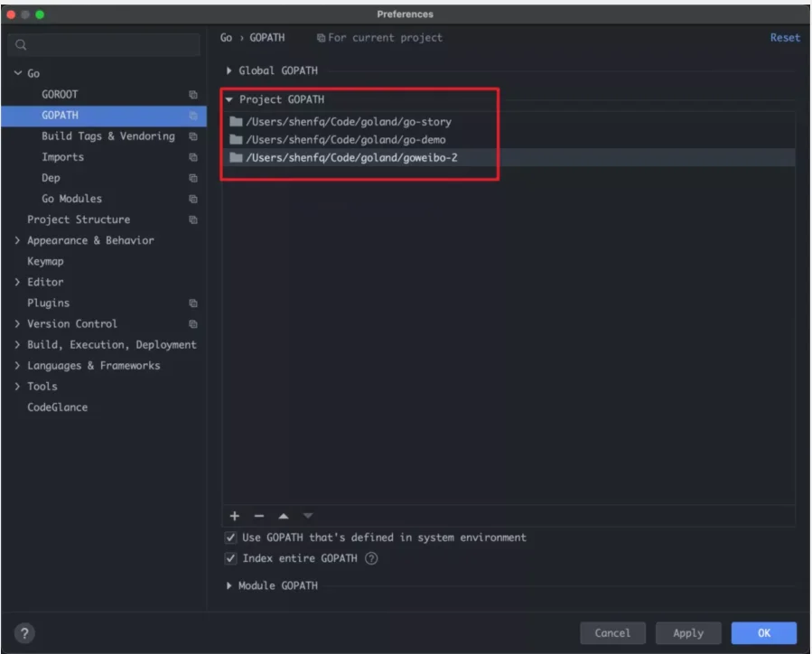Click the add path plus icon
This screenshot has height=654, width=812.
pyautogui.click(x=235, y=516)
